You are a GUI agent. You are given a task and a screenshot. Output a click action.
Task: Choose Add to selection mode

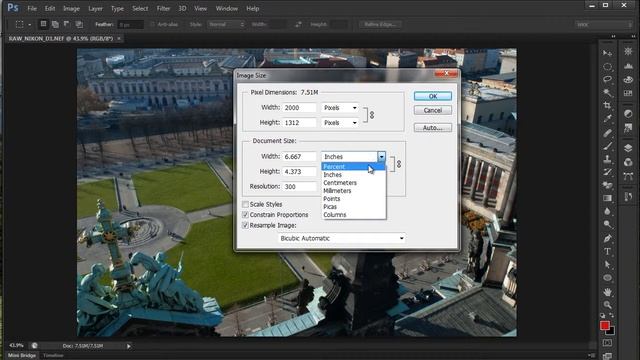tap(55, 24)
